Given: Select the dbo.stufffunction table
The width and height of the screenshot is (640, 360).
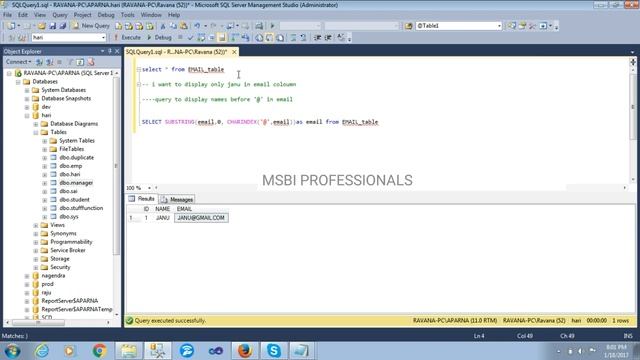Looking at the screenshot, I should pyautogui.click(x=81, y=208).
